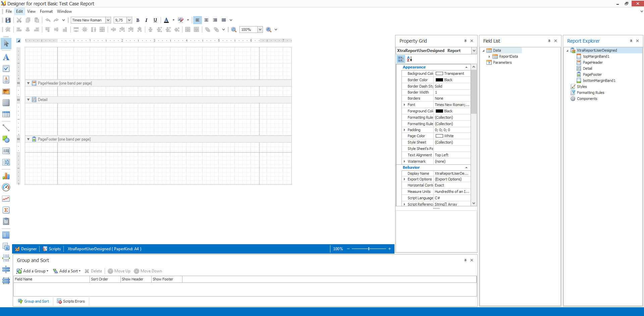The image size is (644, 316).
Task: Pick the Chart control from the toolbox
Action: (6, 176)
